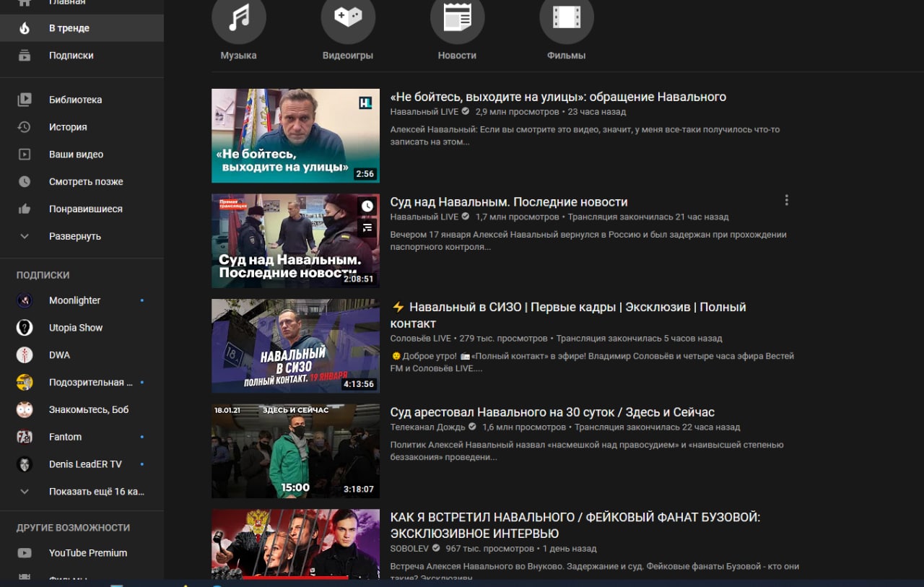Select Библиотека sidebar item
924x587 pixels.
pyautogui.click(x=82, y=100)
